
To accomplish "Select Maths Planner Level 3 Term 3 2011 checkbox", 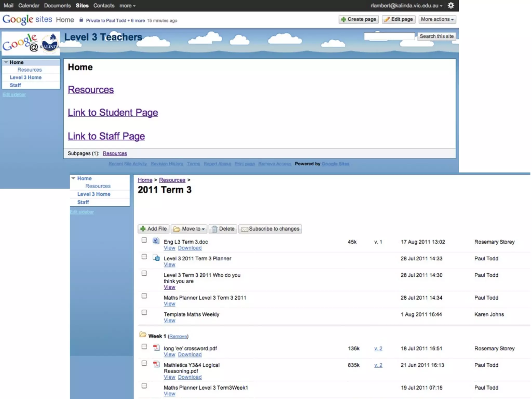I will (144, 296).
